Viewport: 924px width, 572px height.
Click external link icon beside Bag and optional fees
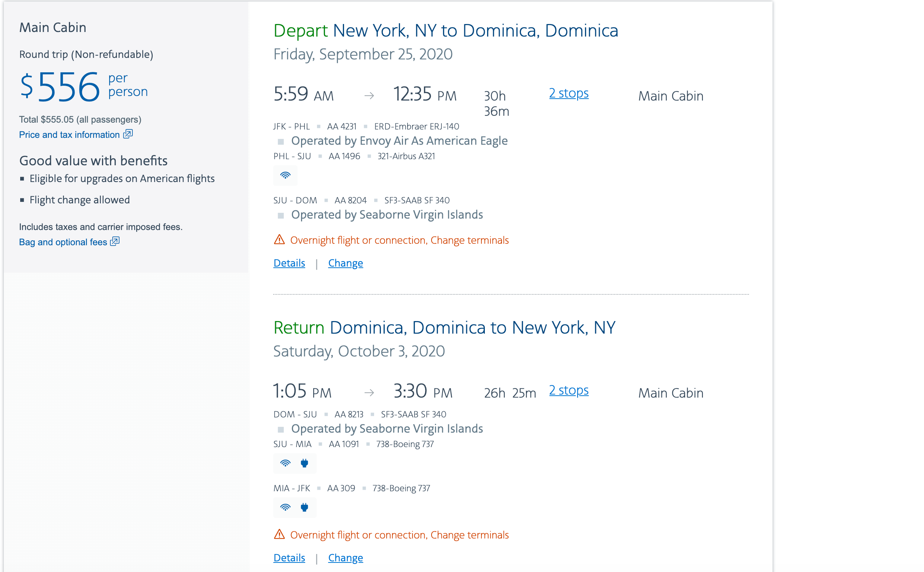(x=115, y=241)
